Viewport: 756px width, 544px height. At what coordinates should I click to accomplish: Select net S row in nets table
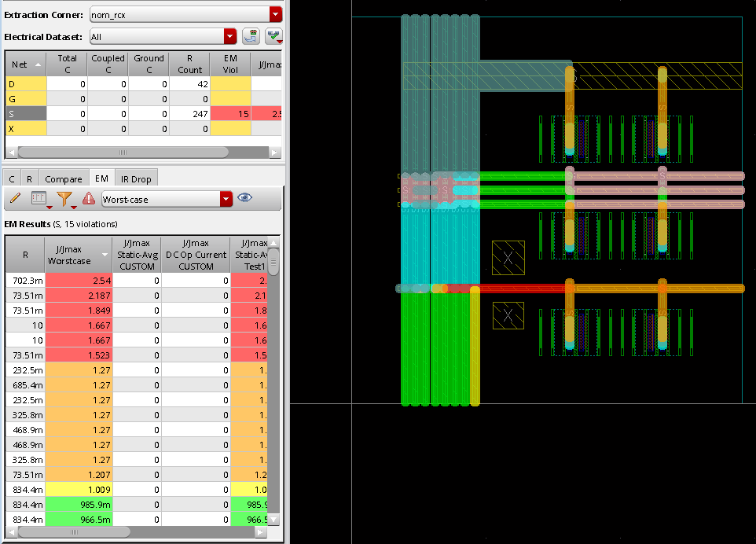(x=24, y=113)
